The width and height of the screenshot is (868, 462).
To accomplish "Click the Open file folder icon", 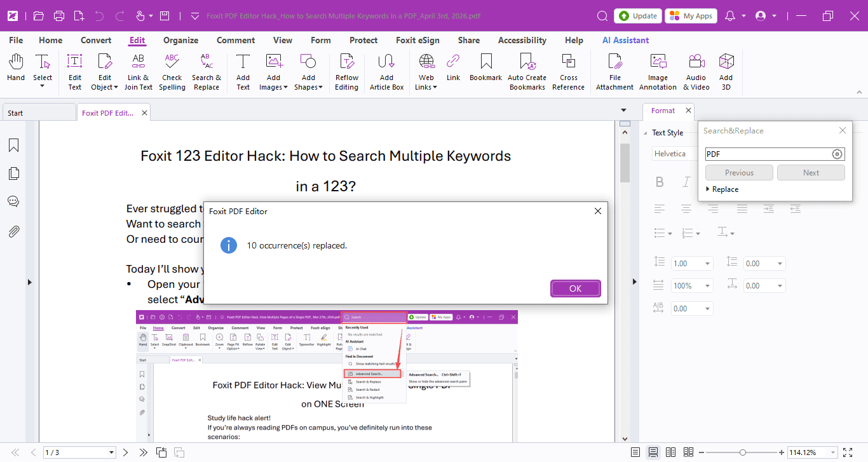I will coord(39,16).
